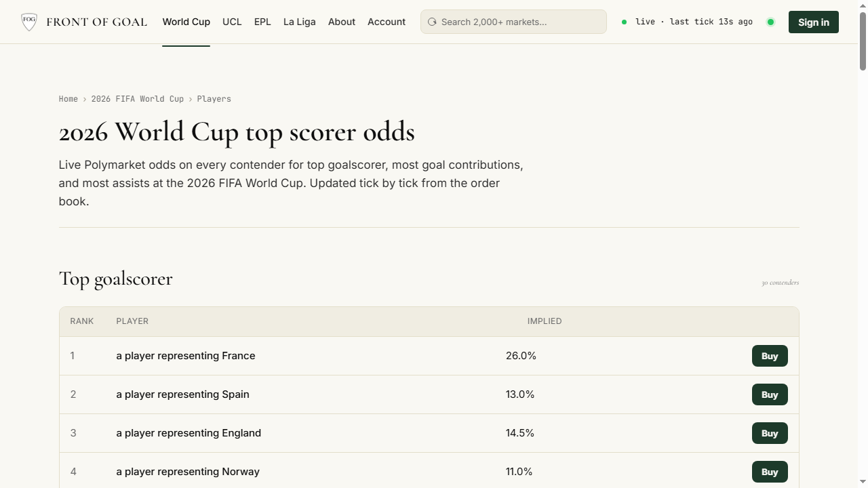Click the 26.0% implied value
This screenshot has width=868, height=488.
(521, 356)
